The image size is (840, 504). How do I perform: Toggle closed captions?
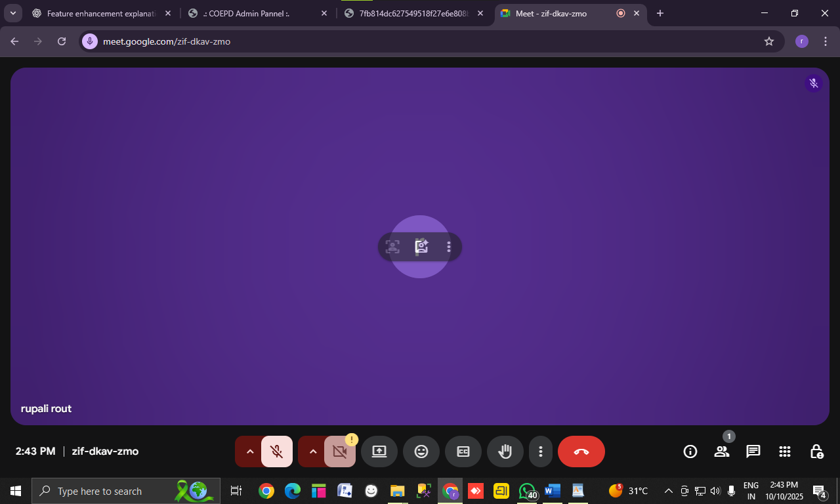(x=463, y=451)
